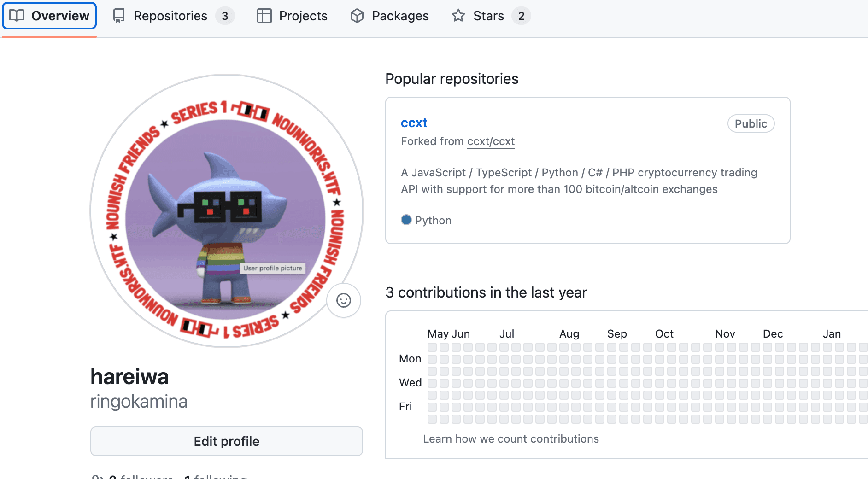Click the Overview book icon
The width and height of the screenshot is (868, 479).
point(17,16)
